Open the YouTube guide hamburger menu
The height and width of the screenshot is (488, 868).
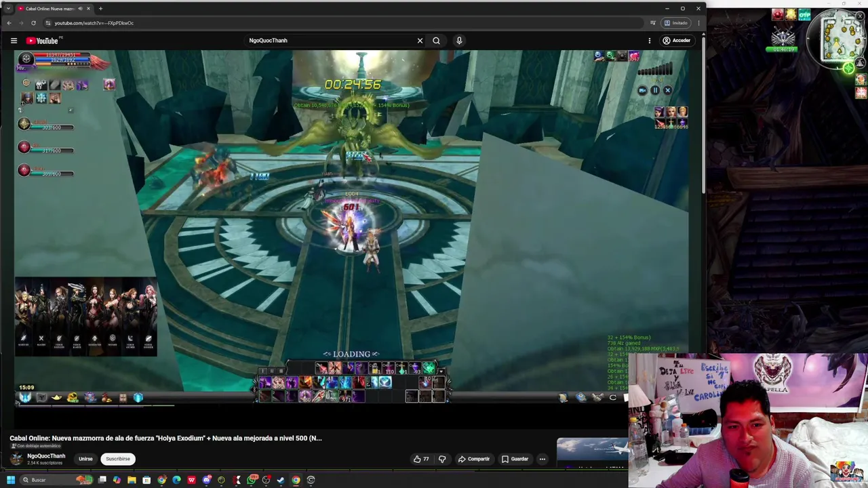[x=14, y=41]
